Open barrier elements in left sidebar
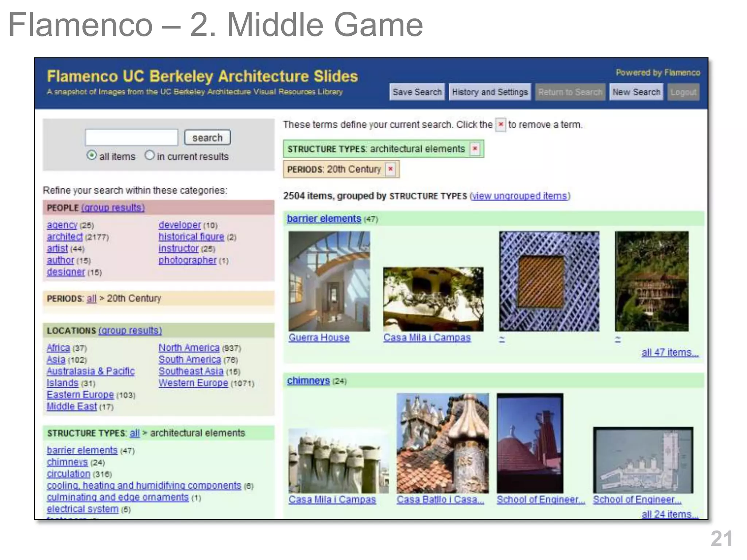747x560 pixels. point(82,450)
